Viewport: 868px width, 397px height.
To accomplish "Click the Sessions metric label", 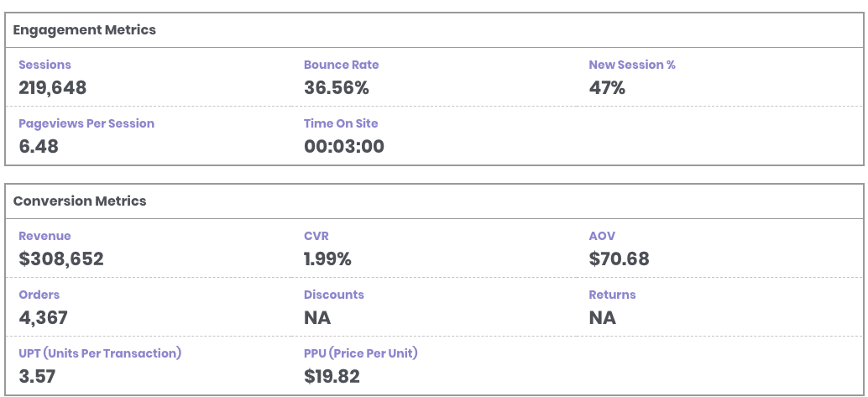I will tap(44, 65).
